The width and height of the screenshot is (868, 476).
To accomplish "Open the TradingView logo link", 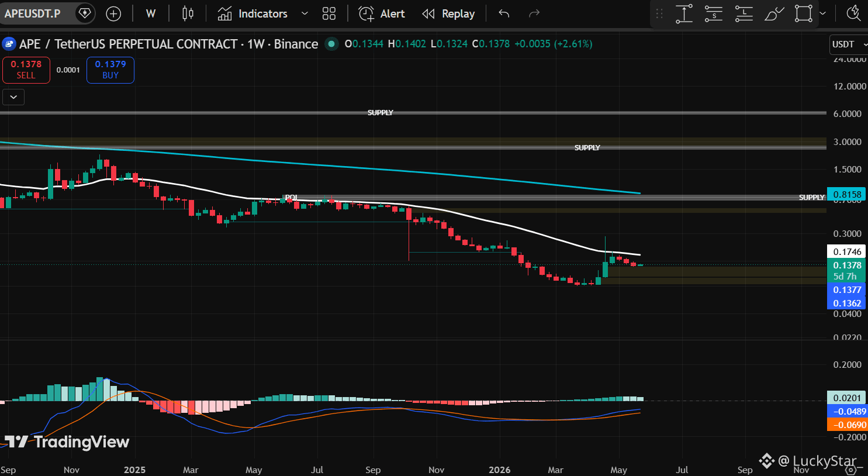I will coord(67,441).
